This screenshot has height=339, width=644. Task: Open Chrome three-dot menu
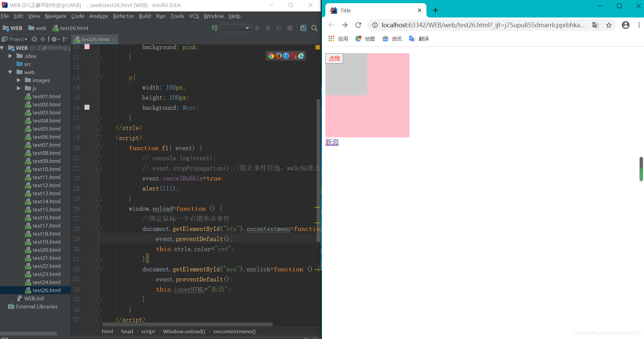(639, 25)
